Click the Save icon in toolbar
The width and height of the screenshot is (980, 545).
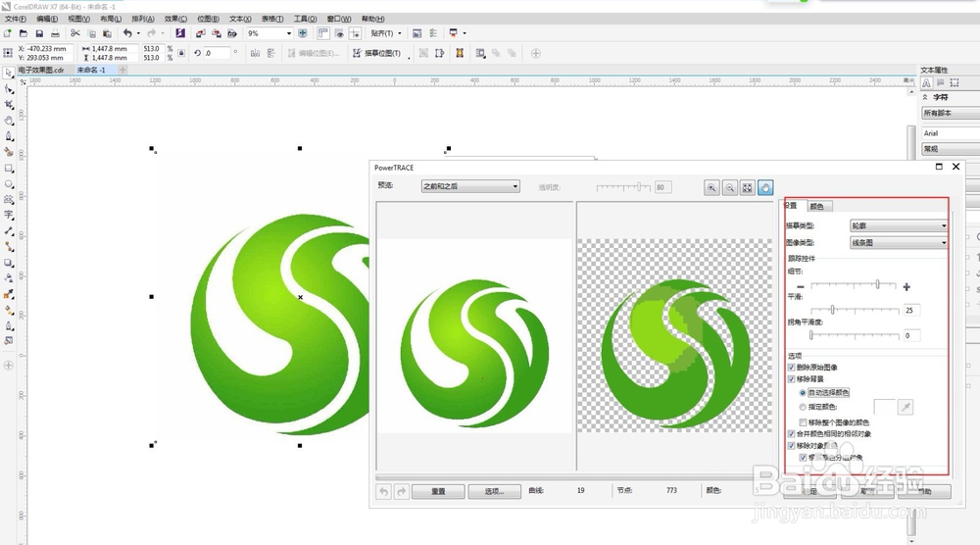click(39, 33)
